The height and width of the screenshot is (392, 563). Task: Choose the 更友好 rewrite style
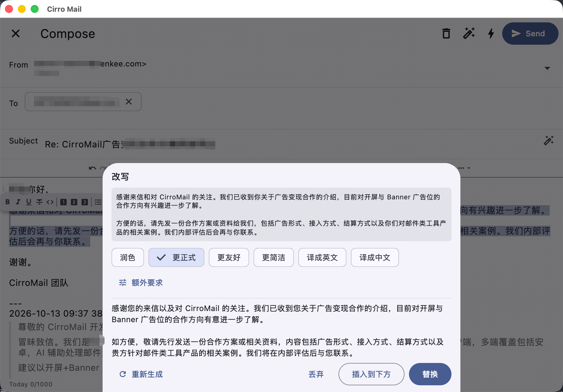(x=229, y=257)
